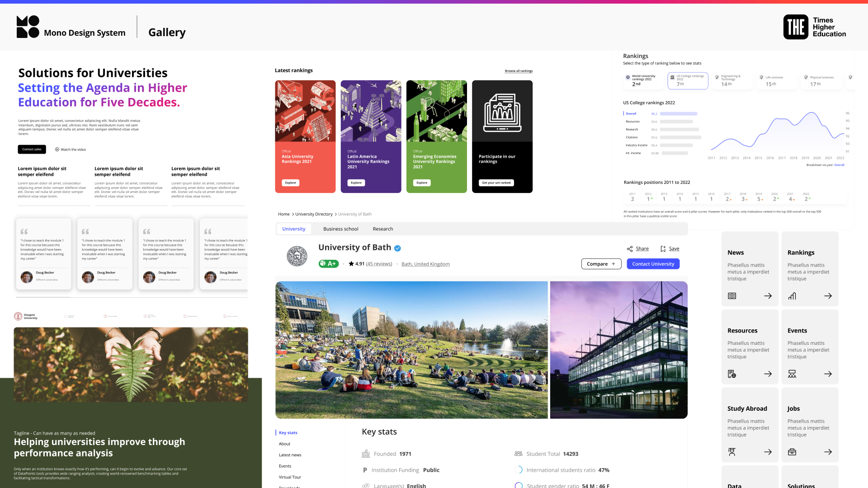Screen dimensions: 868x488
Task: Click the Share icon on the University of Bath page
Action: 629,249
